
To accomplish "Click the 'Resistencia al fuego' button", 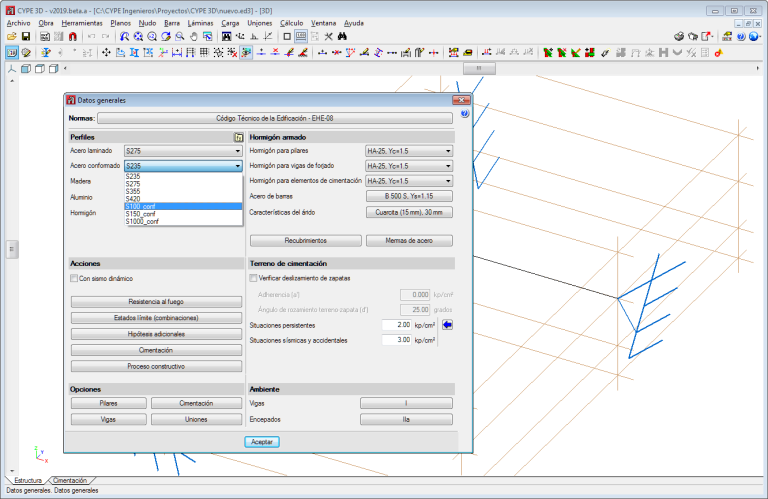I will tap(156, 301).
